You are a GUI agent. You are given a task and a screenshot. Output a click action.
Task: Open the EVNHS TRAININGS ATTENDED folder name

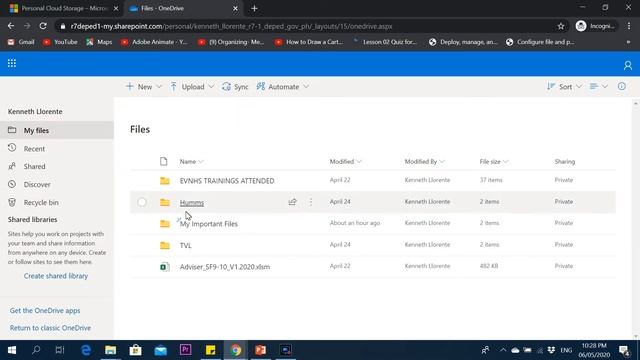(227, 181)
